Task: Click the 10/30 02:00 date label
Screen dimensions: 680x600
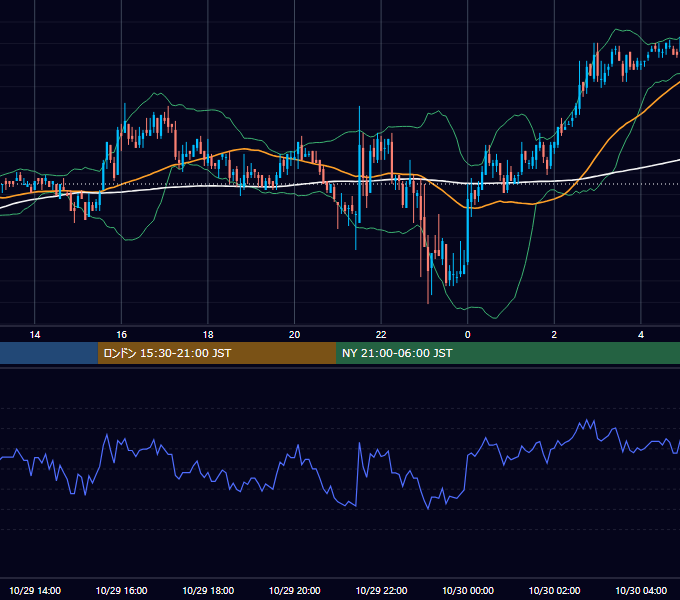Action: (554, 590)
